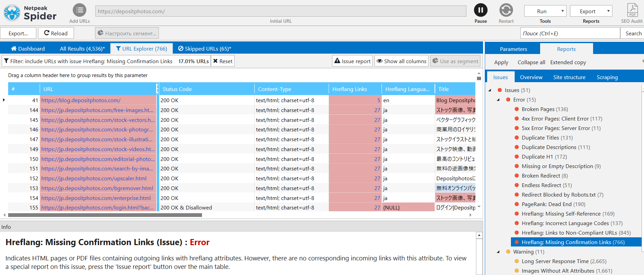This screenshot has height=275, width=644.
Task: Click the (NULL) hreflang language cell
Action: (x=408, y=208)
